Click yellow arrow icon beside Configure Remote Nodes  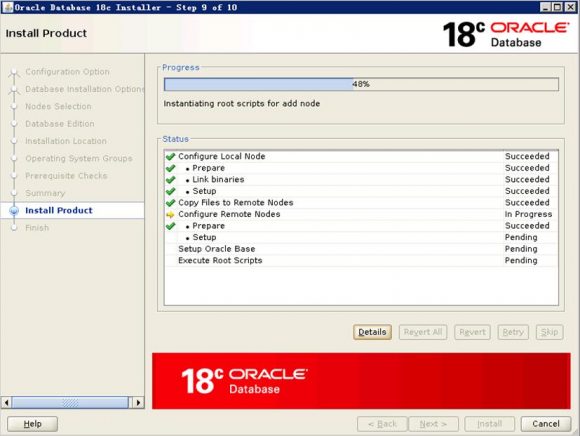[x=170, y=214]
